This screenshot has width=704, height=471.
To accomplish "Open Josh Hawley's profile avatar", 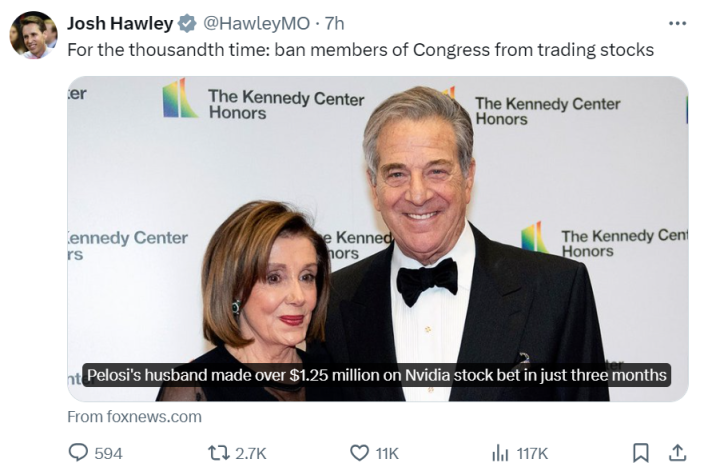I will 33,35.
